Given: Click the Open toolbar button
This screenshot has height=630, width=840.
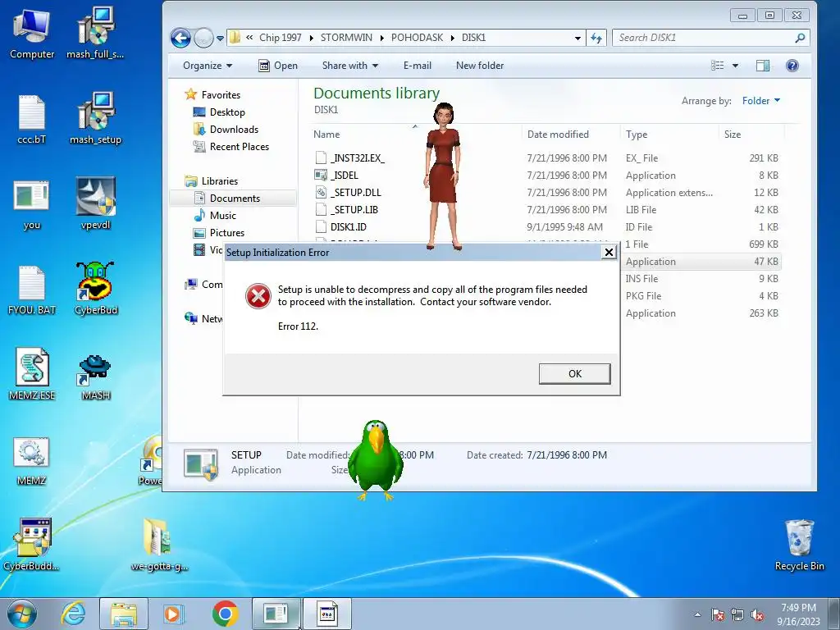Looking at the screenshot, I should [x=278, y=66].
